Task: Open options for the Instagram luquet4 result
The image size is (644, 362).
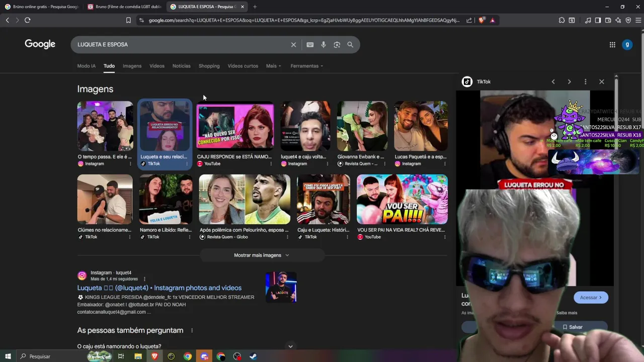Action: [x=144, y=279]
